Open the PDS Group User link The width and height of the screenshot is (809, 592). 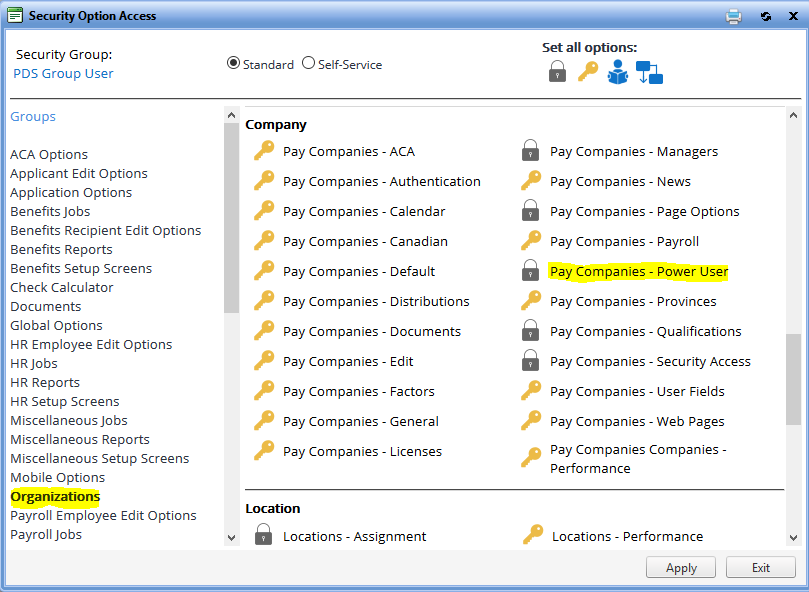[63, 73]
